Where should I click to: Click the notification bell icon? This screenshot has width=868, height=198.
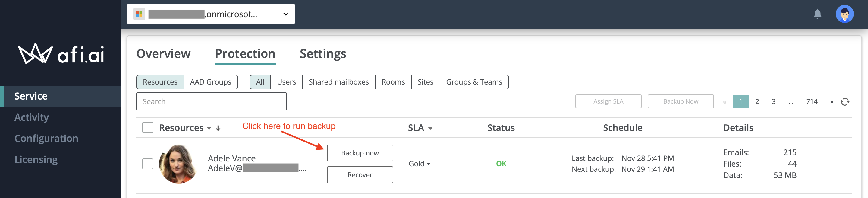click(817, 14)
